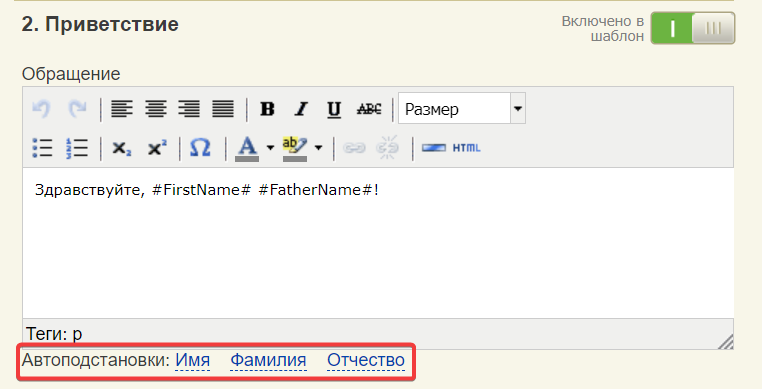Apply superscript formatting

click(156, 148)
